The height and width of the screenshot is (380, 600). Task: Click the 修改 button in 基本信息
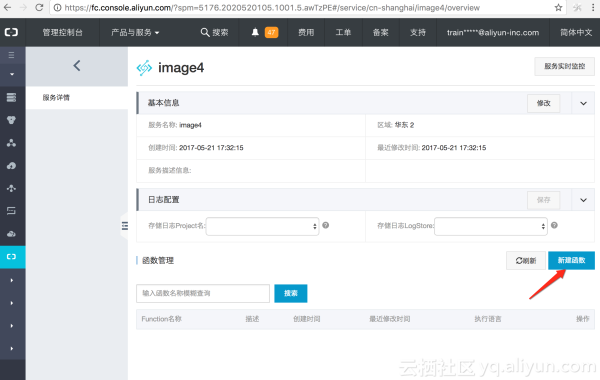[543, 103]
